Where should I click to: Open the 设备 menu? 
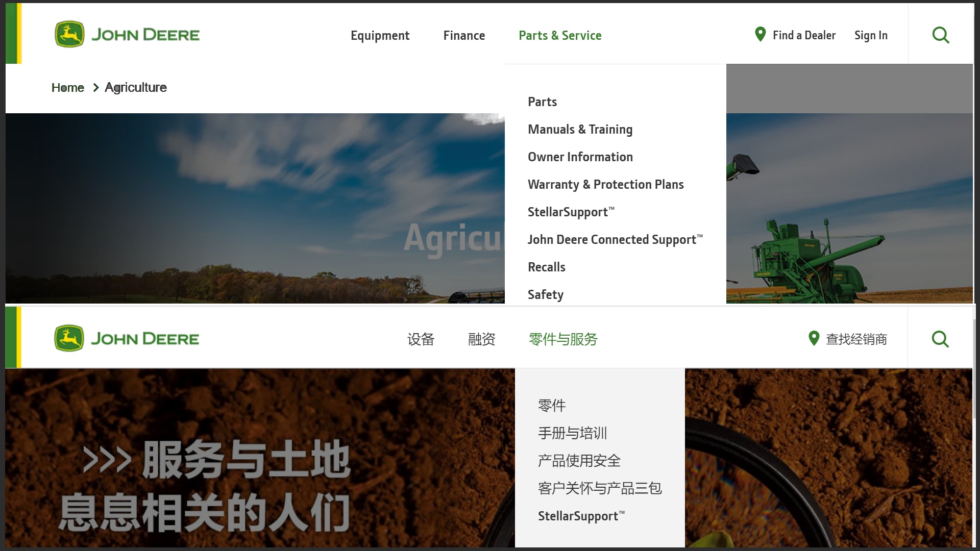pos(421,339)
